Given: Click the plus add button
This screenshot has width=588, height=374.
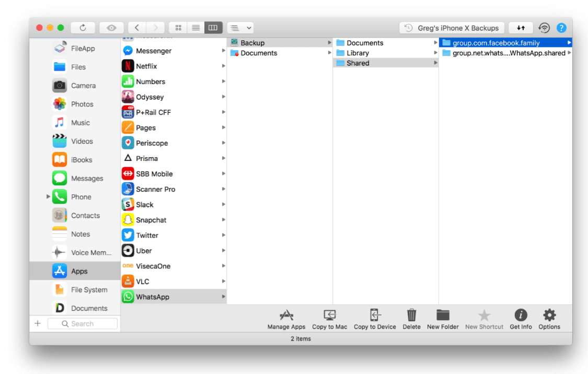Looking at the screenshot, I should 38,323.
